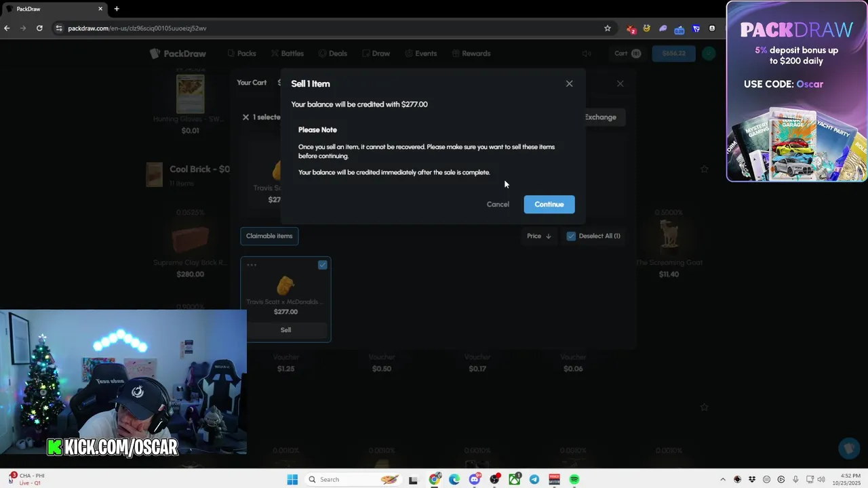Image resolution: width=868 pixels, height=488 pixels.
Task: Bookmark this page with star icon
Action: click(x=608, y=28)
